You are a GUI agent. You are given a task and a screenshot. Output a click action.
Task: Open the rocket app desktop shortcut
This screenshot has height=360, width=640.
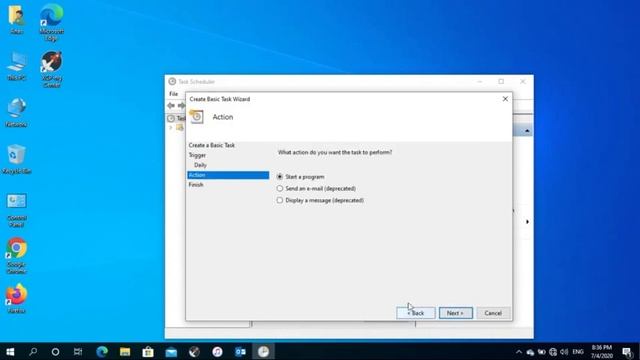pos(51,69)
